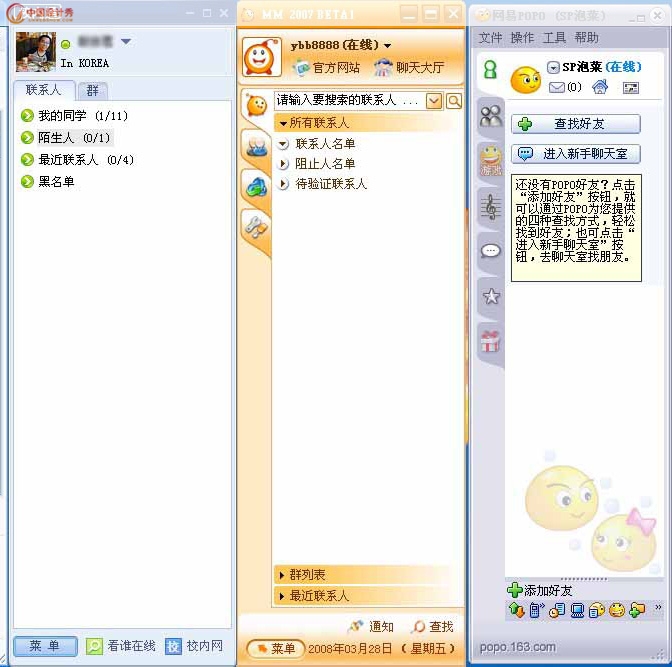Viewport: 672px width, 667px height.
Task: Click the POPO yellow smiley avatar
Action: 525,80
